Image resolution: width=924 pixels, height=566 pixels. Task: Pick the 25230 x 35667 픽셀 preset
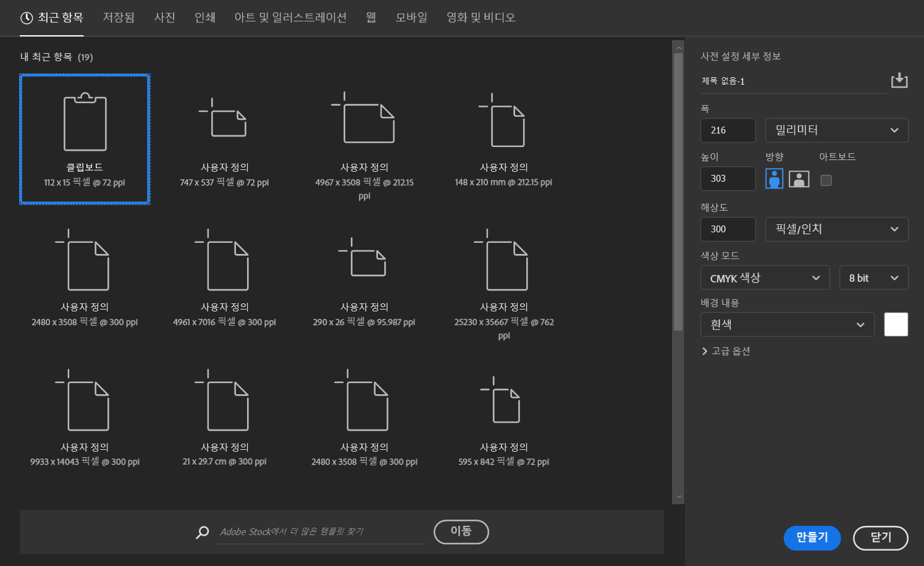click(504, 278)
